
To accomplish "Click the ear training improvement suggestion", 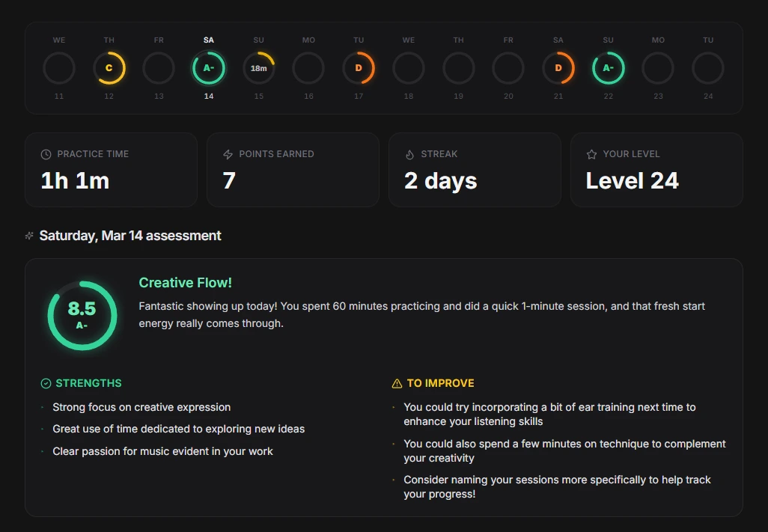I will point(549,414).
